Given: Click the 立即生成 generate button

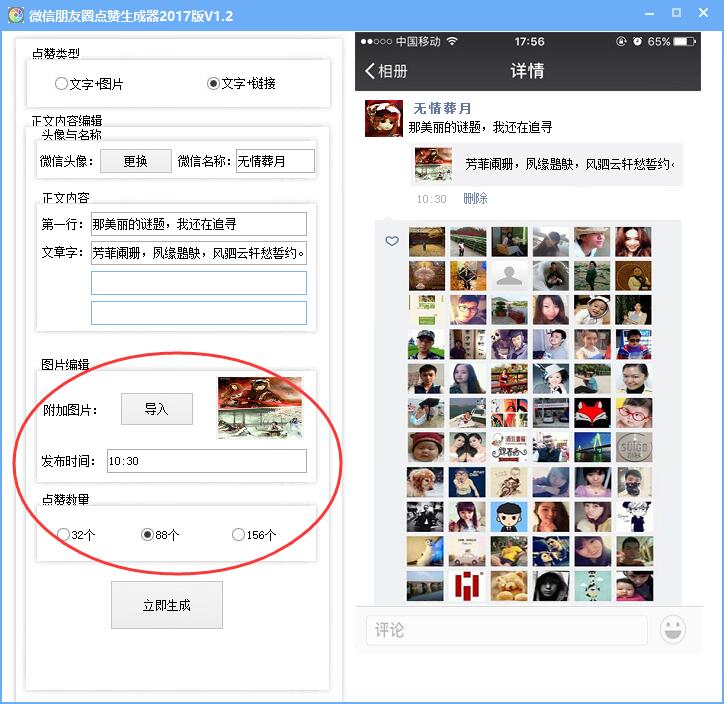Looking at the screenshot, I should click(166, 605).
